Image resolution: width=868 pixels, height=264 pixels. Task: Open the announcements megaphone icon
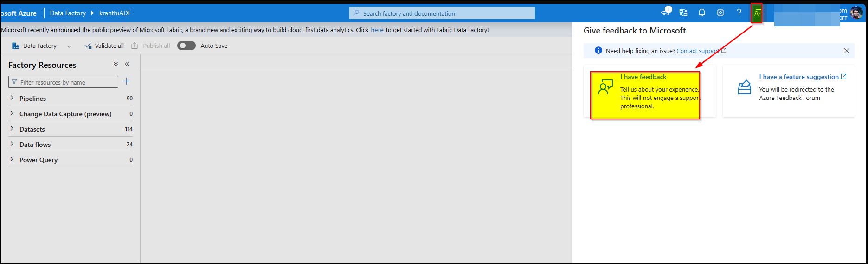click(666, 12)
